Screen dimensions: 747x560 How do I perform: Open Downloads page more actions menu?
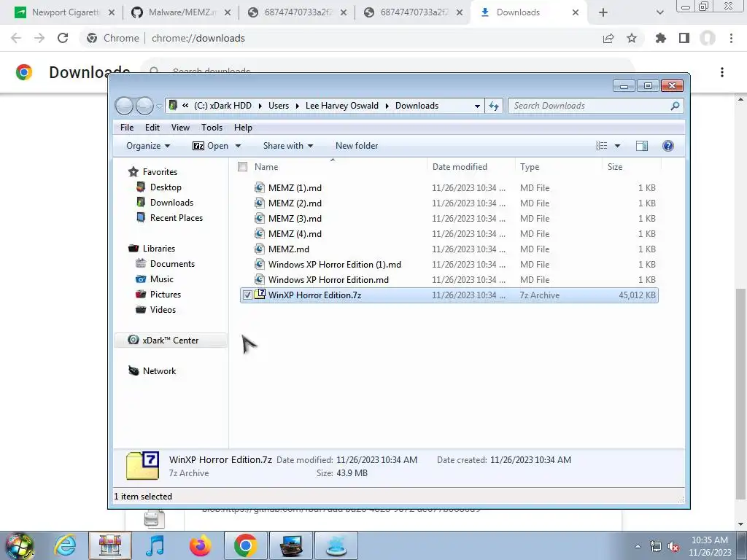coord(722,72)
